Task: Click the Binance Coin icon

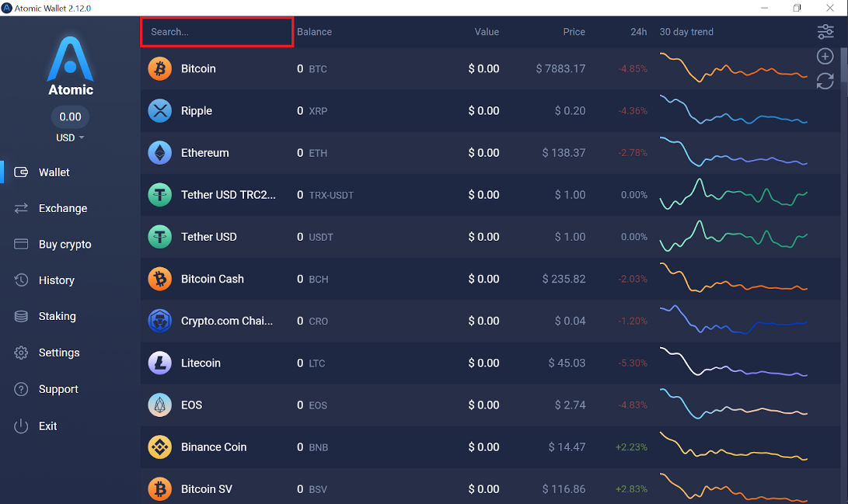Action: [x=159, y=447]
